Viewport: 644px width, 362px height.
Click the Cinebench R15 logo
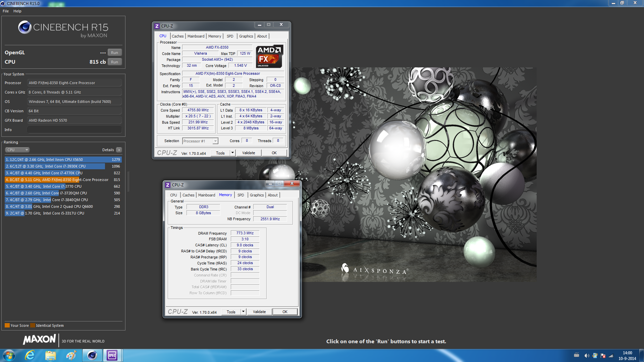tap(63, 29)
